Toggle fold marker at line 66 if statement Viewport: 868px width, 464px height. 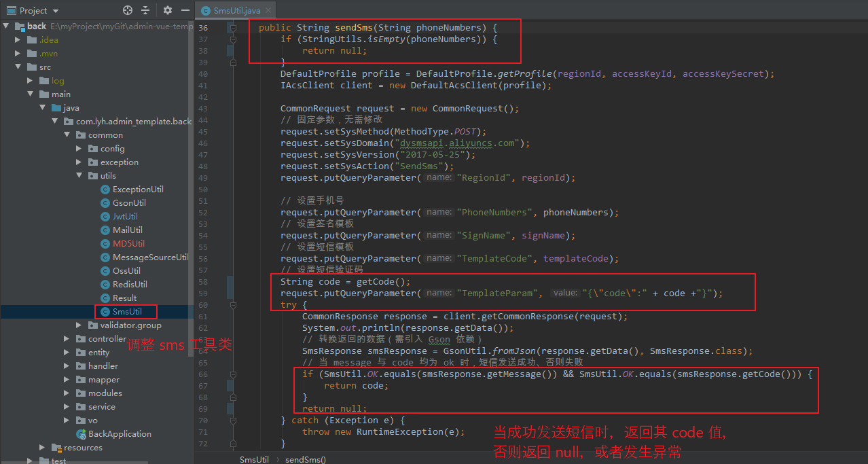pyautogui.click(x=233, y=374)
